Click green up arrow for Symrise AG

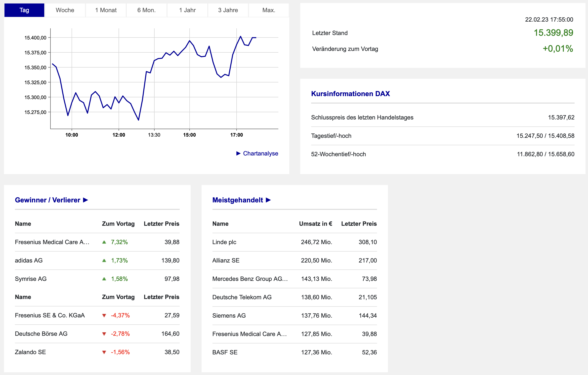coord(104,279)
